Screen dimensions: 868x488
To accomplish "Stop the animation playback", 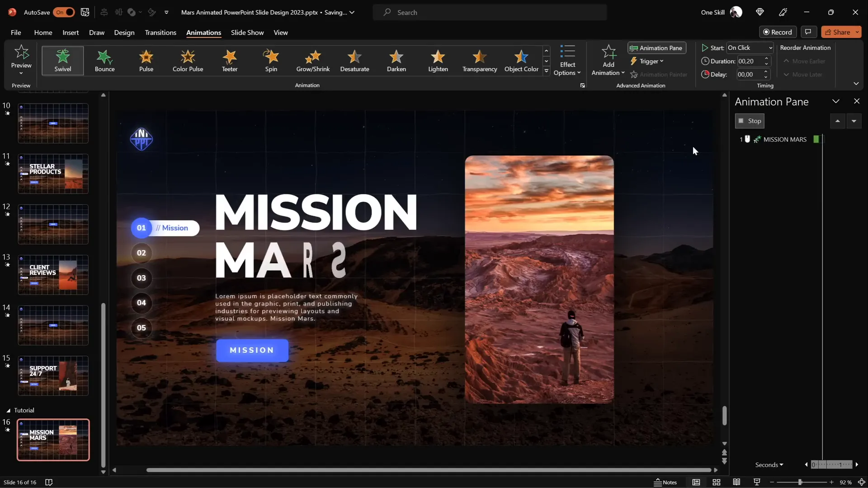I will (750, 121).
